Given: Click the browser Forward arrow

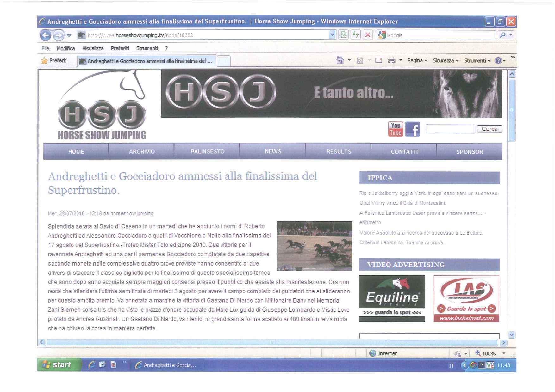Looking at the screenshot, I should coord(59,35).
